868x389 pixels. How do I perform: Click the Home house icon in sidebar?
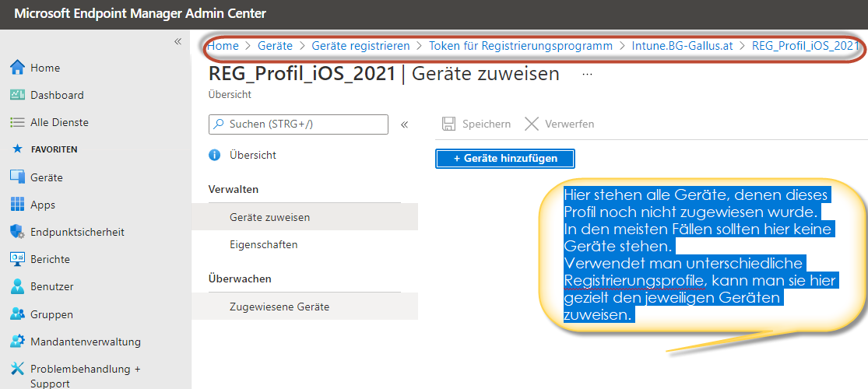[18, 68]
